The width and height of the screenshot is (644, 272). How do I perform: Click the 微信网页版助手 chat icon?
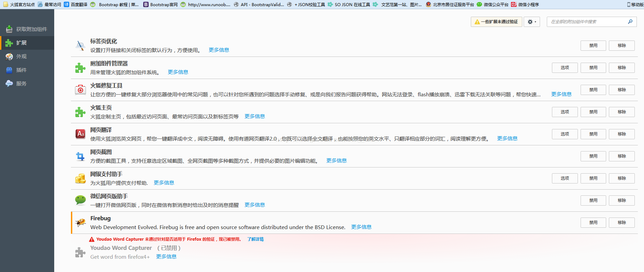point(80,201)
